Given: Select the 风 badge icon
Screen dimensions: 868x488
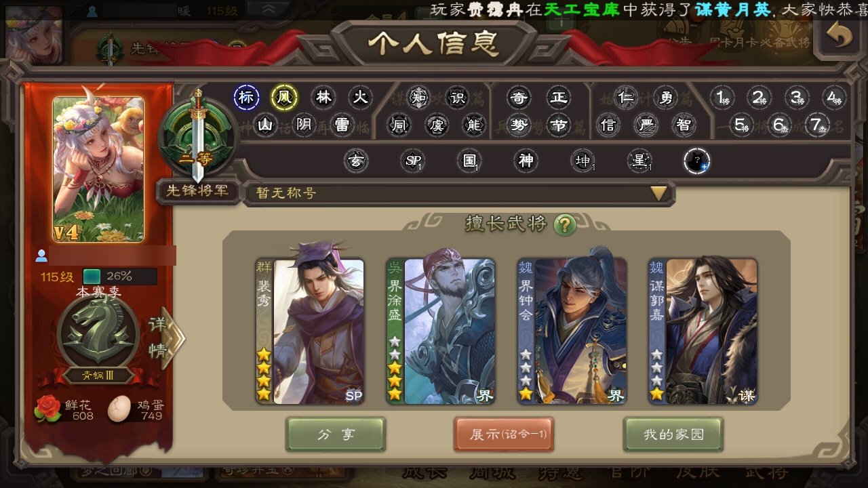Looking at the screenshot, I should 284,98.
